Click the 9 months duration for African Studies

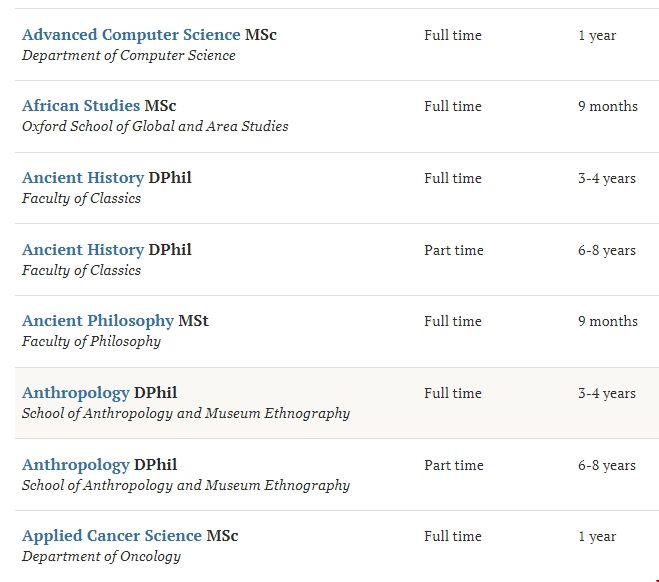click(x=607, y=106)
